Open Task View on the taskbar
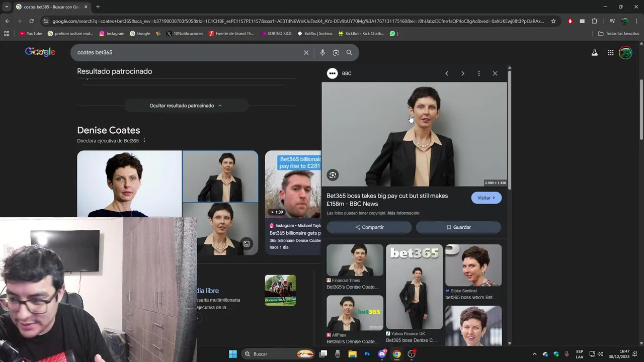The width and height of the screenshot is (644, 362). pyautogui.click(x=323, y=354)
